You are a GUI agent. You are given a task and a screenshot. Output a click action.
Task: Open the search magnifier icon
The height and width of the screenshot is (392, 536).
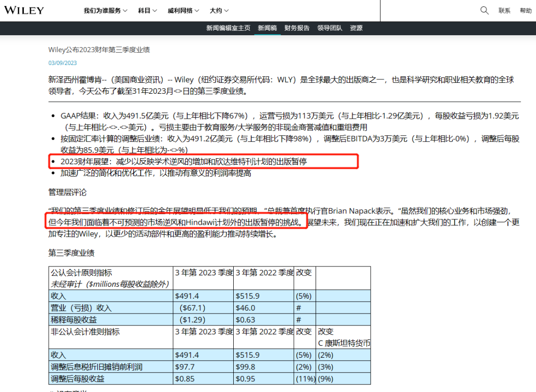(484, 10)
